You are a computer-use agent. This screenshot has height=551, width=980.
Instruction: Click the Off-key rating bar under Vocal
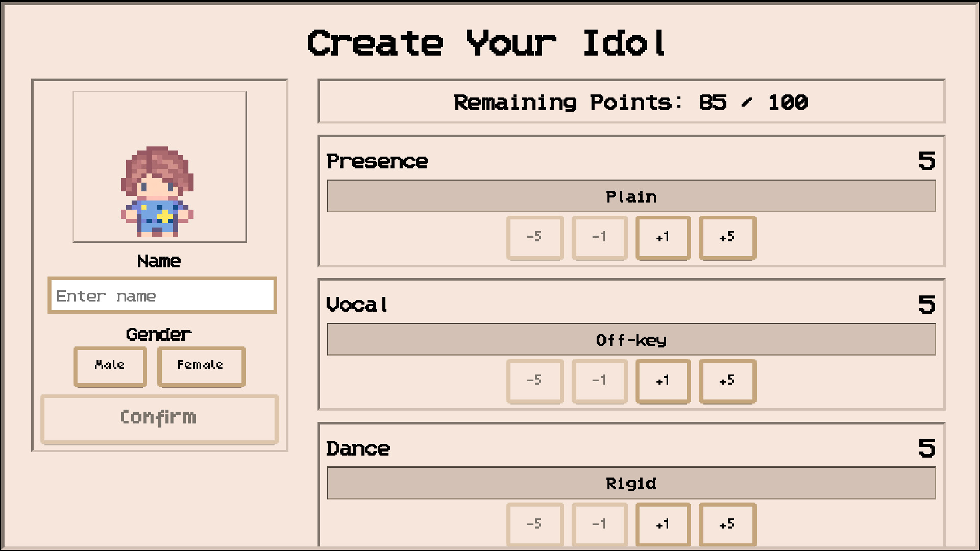coord(631,339)
